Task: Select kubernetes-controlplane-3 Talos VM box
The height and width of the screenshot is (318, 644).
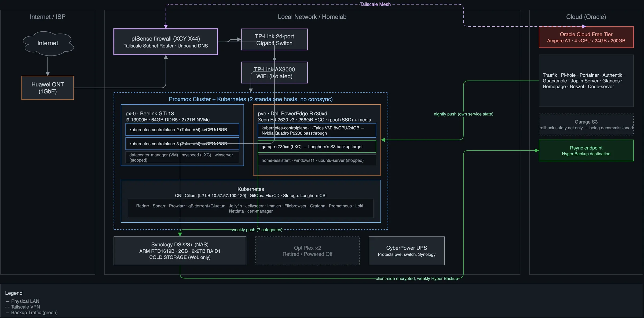Action: tap(182, 144)
